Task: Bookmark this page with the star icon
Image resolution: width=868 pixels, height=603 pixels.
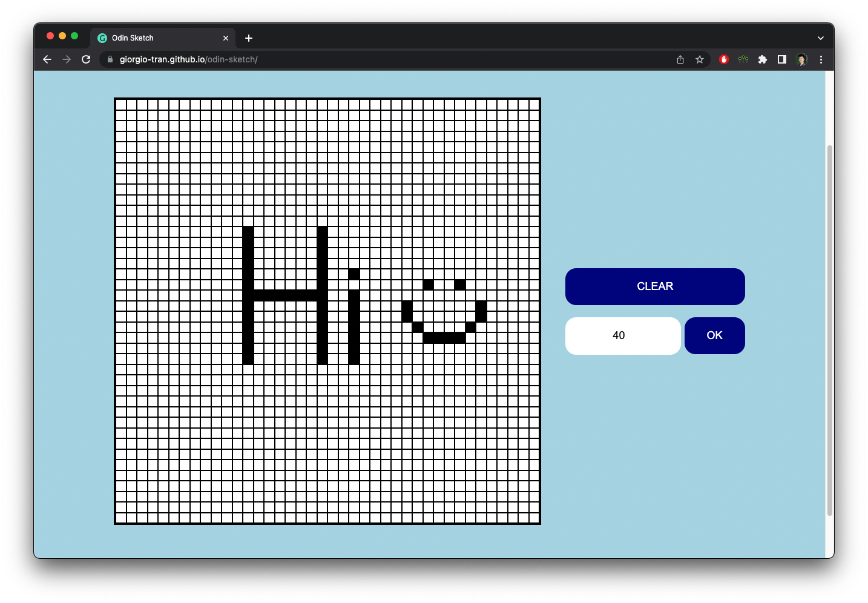Action: (x=700, y=59)
